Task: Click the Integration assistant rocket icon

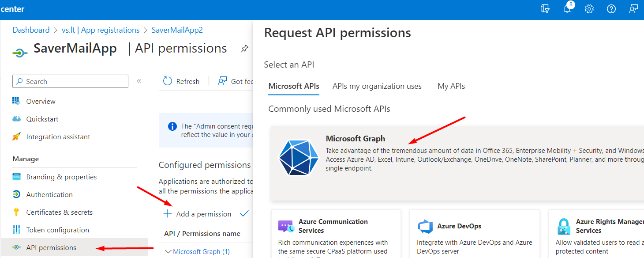Action: coord(16,137)
